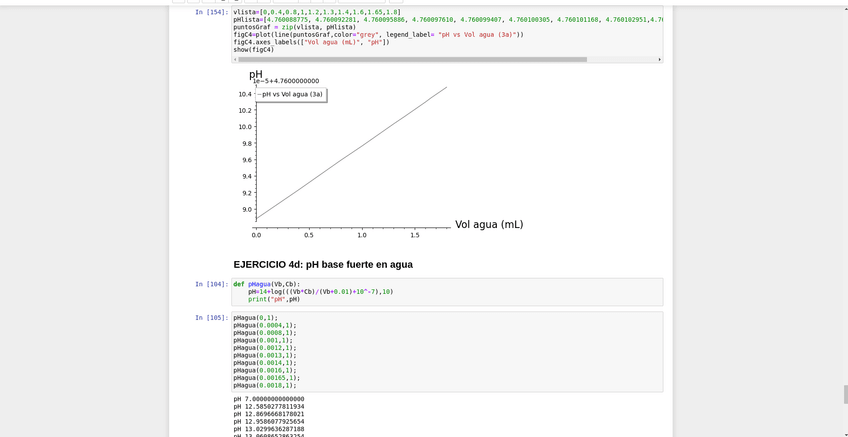
Task: Click the 'pH vs Vol agua (3a)' legend
Action: point(289,94)
